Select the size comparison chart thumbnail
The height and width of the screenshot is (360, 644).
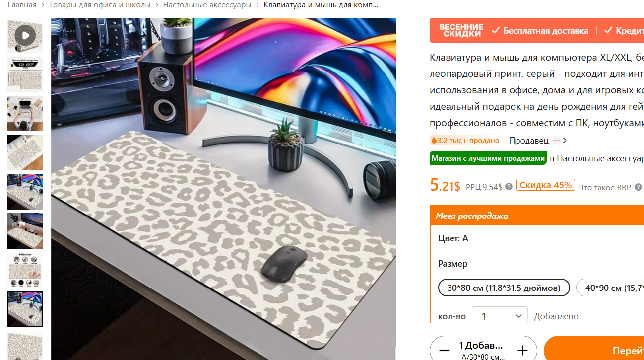click(x=25, y=74)
